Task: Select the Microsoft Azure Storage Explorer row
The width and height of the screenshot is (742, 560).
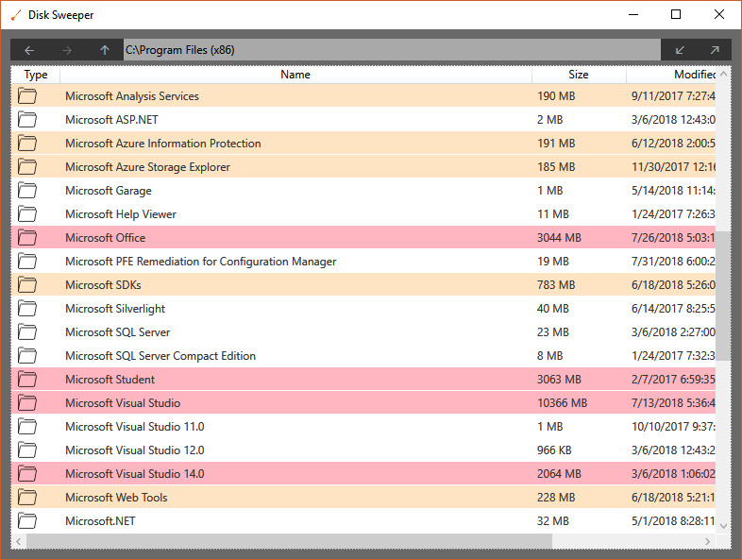Action: 363,166
